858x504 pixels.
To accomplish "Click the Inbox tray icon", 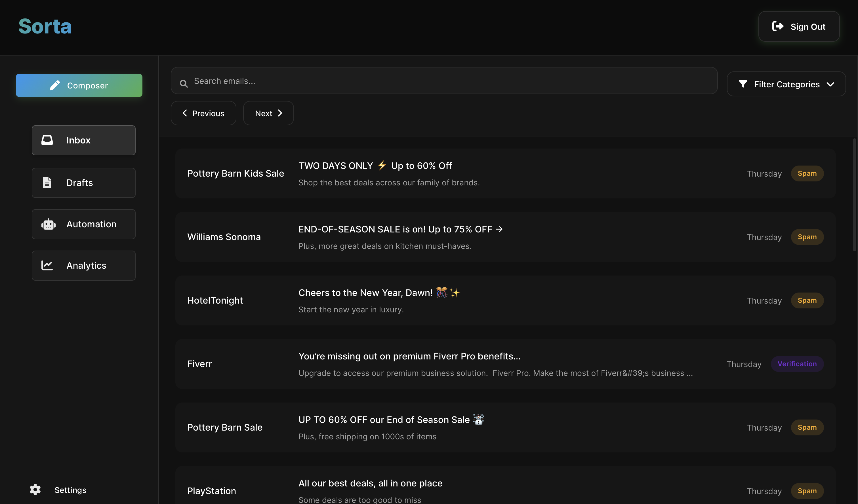I will click(x=47, y=140).
